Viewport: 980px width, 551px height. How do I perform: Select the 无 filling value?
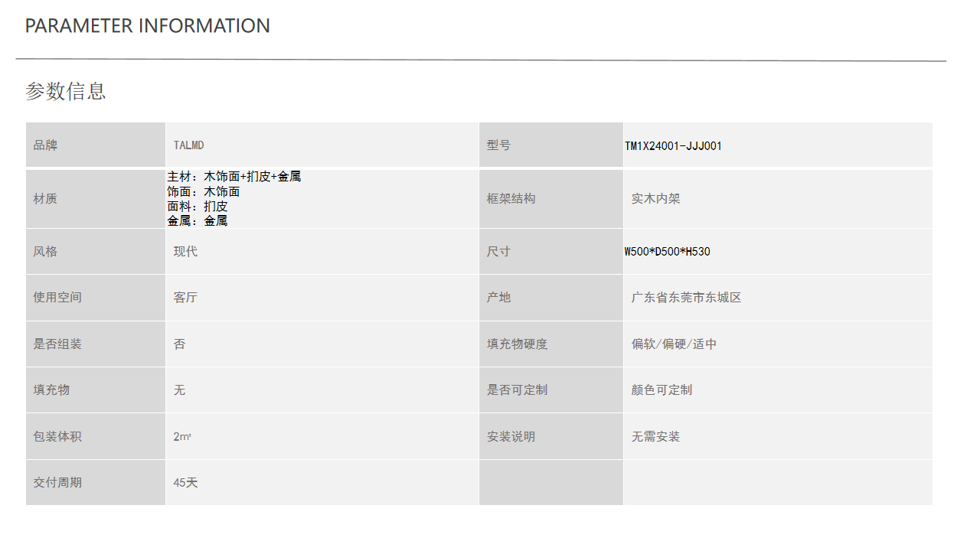pyautogui.click(x=179, y=390)
